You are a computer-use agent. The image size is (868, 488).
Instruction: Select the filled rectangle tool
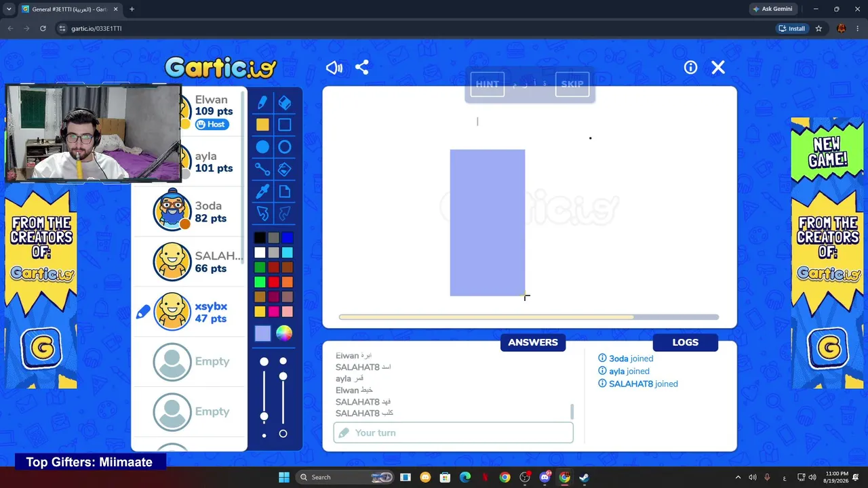coord(262,125)
